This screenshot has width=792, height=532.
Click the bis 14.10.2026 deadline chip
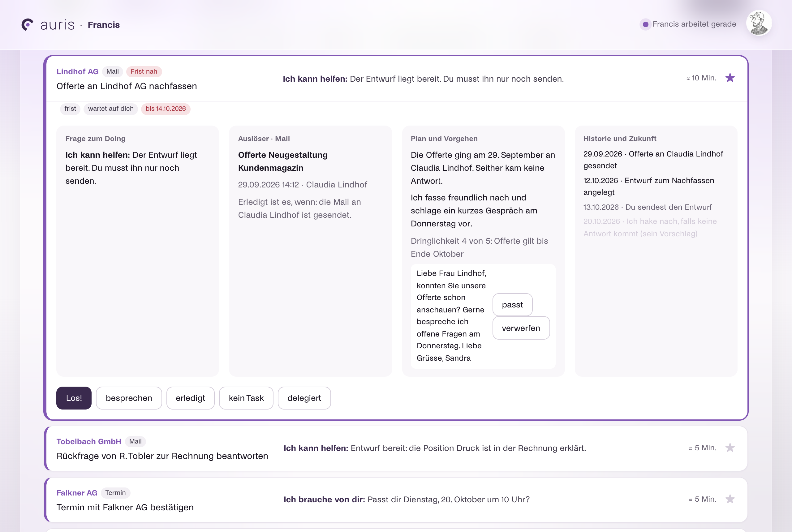166,109
